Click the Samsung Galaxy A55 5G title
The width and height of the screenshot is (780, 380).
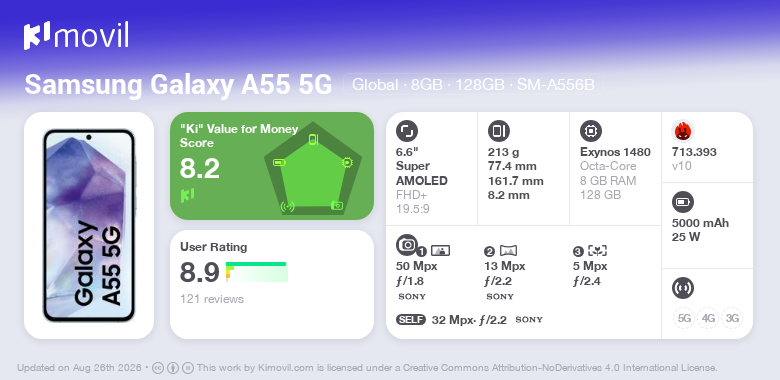(178, 85)
